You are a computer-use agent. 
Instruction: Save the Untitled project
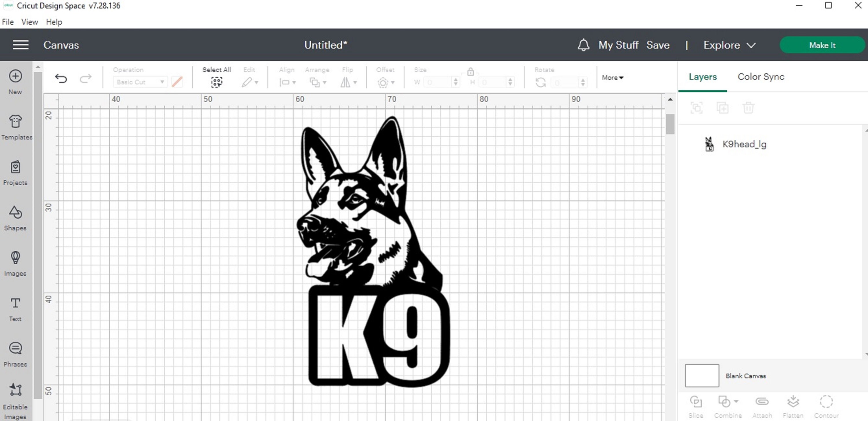[658, 45]
